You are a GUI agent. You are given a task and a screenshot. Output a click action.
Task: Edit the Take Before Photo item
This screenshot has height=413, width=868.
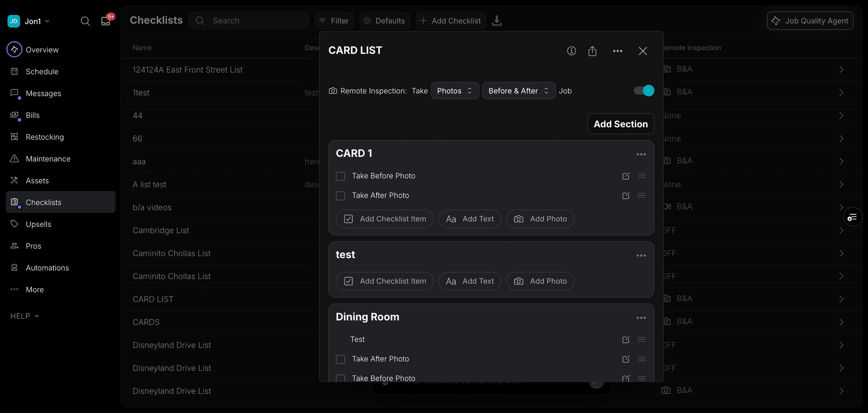pos(626,176)
